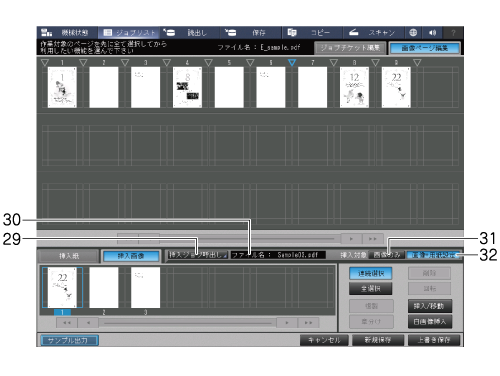
Task: Click the サンプル出力 sample output button
Action: (x=70, y=340)
